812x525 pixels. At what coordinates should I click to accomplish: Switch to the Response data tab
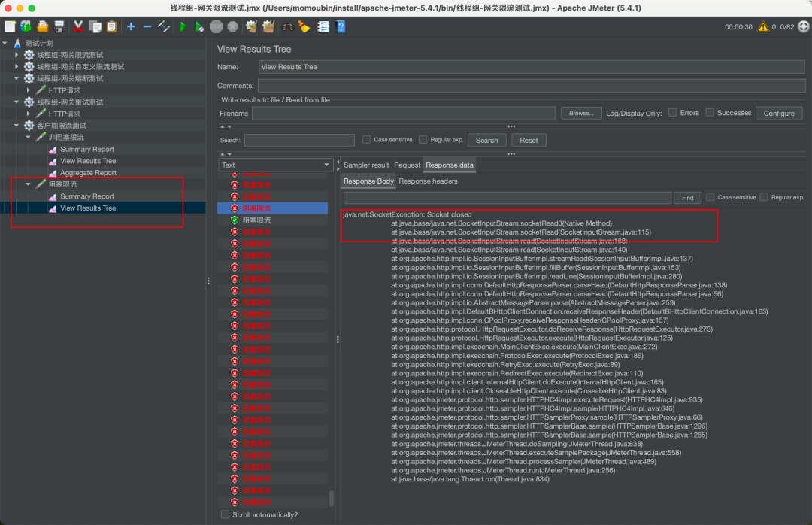(x=450, y=165)
